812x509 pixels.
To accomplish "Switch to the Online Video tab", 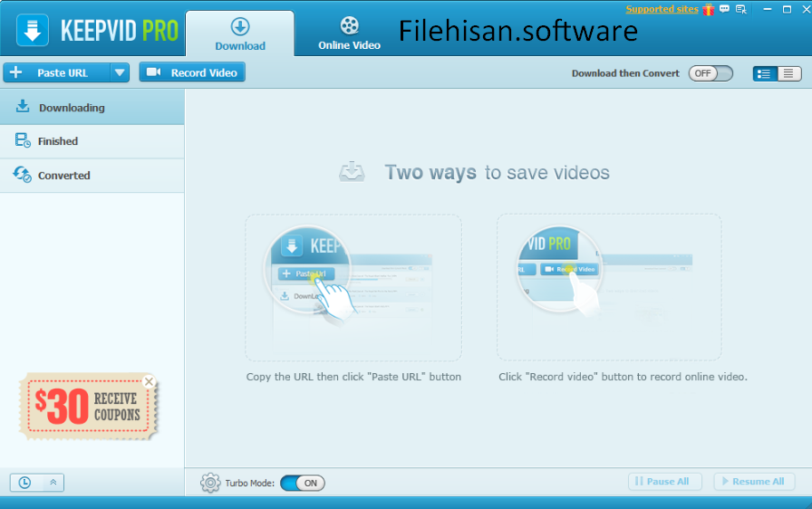I will pos(349,34).
